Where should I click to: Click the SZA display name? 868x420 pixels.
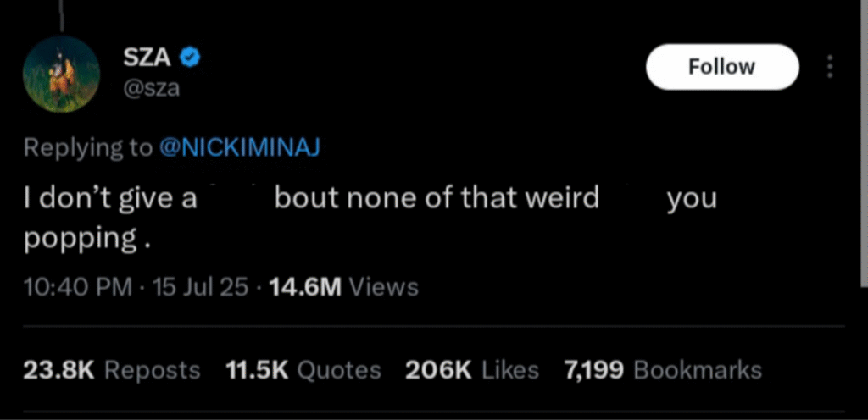point(148,58)
